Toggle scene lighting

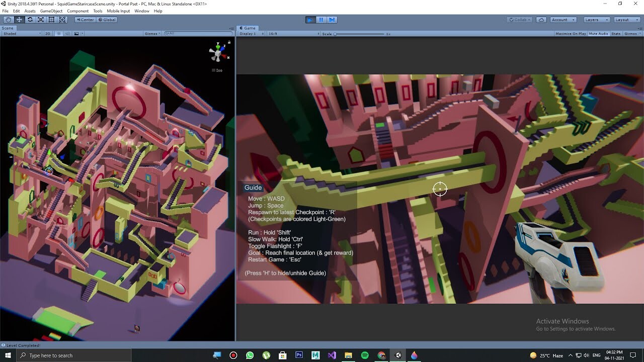(59, 34)
